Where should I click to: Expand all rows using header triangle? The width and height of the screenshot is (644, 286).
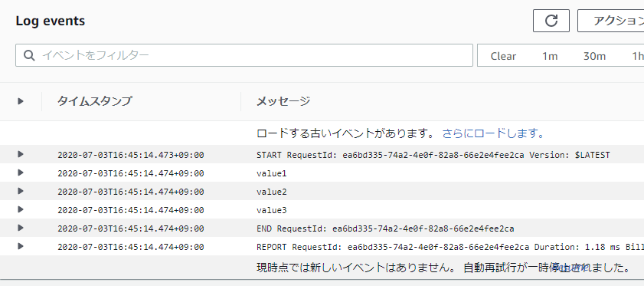(x=21, y=100)
